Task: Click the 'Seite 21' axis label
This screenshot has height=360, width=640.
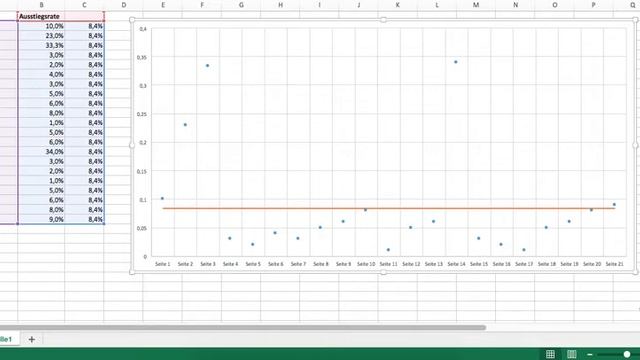Action: point(614,264)
